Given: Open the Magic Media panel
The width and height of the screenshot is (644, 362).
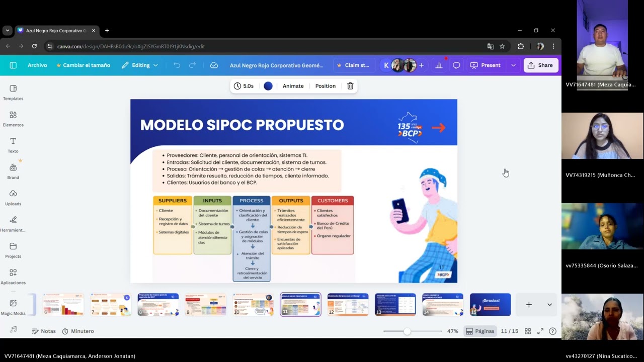Looking at the screenshot, I should point(13,307).
